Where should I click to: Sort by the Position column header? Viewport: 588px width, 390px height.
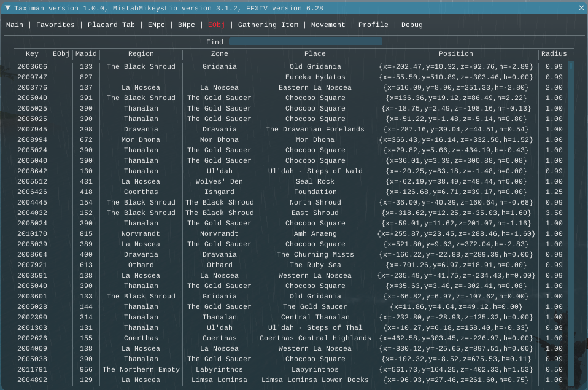(x=455, y=53)
